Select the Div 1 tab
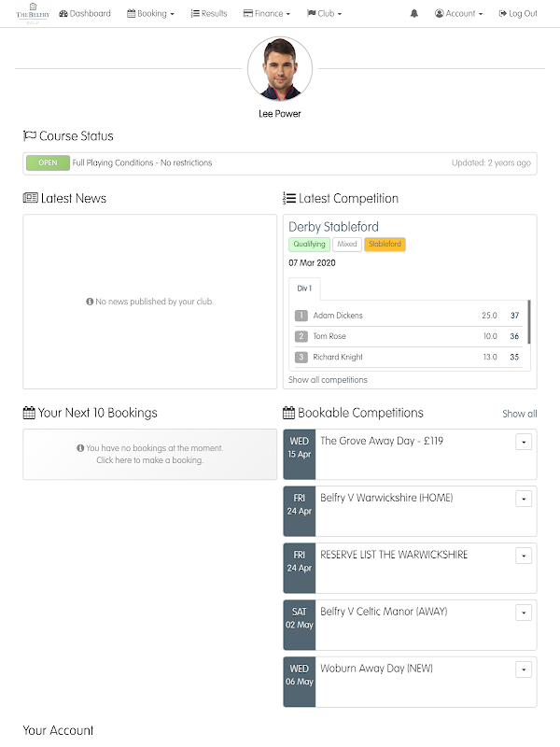Screen dimensions: 560x747 point(304,289)
